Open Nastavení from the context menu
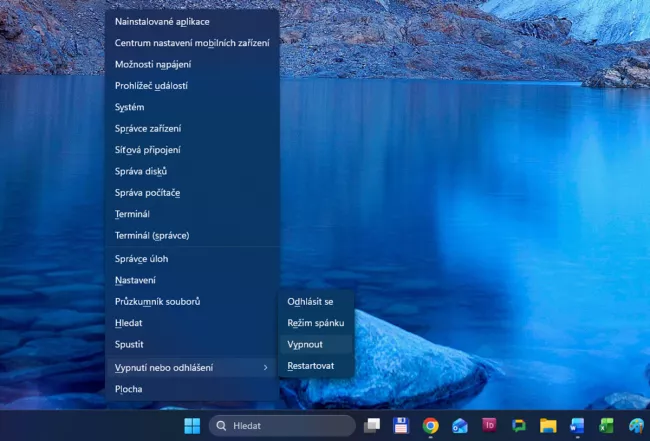650x441 pixels. 135,280
